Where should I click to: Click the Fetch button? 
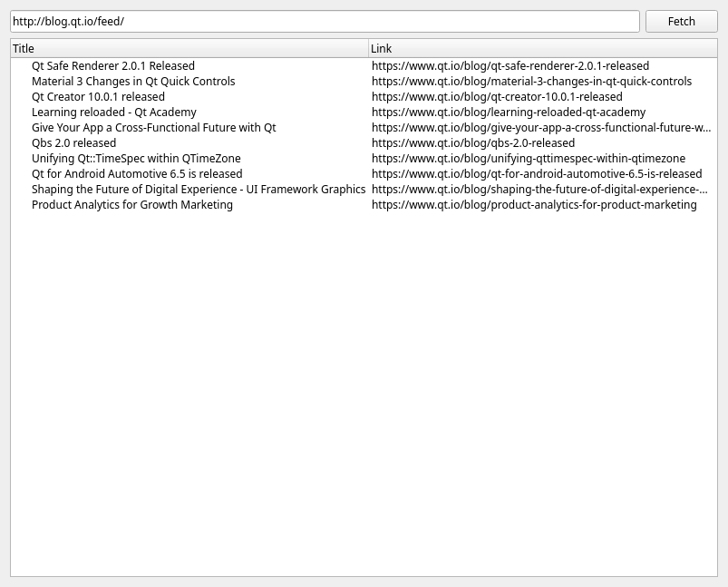click(680, 21)
